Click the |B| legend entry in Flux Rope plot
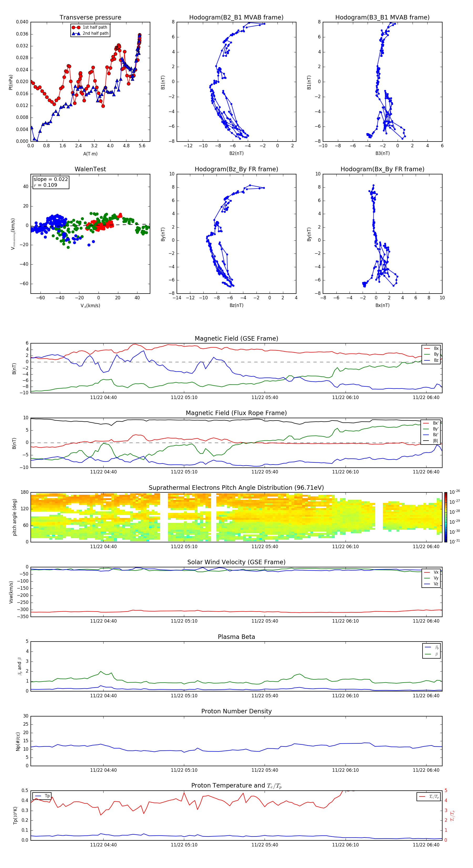The image size is (473, 868). (x=431, y=441)
